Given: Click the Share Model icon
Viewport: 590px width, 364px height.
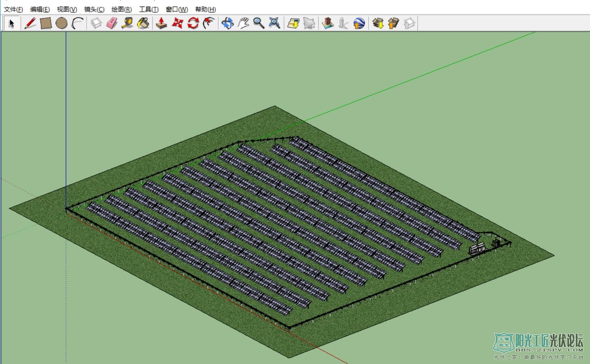Looking at the screenshot, I should tap(394, 23).
